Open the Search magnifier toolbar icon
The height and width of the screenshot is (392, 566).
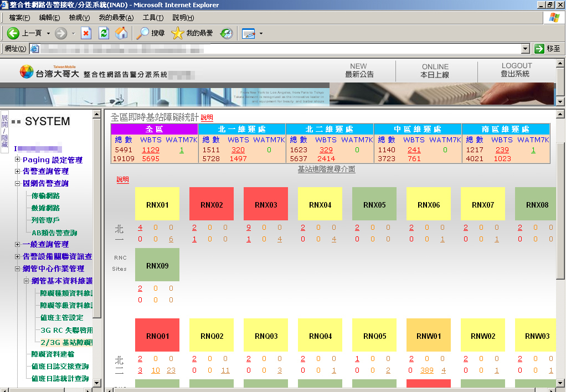[x=143, y=33]
